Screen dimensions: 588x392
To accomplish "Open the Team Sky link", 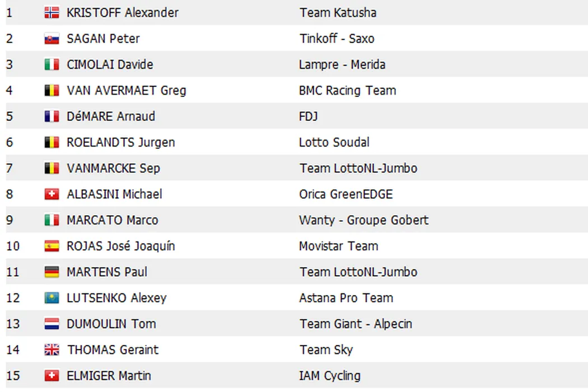I will tap(326, 350).
